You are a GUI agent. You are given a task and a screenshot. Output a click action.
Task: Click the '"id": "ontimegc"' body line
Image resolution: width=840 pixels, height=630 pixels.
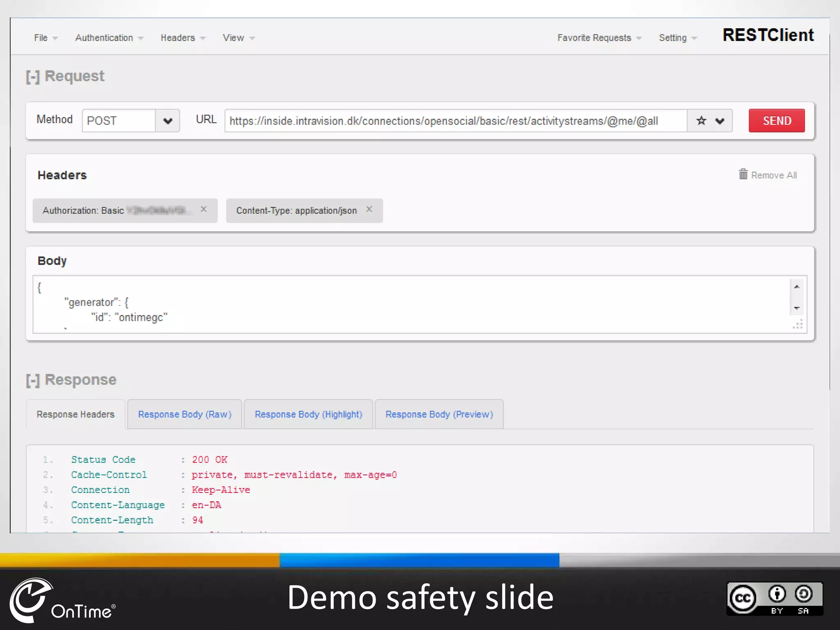(129, 317)
